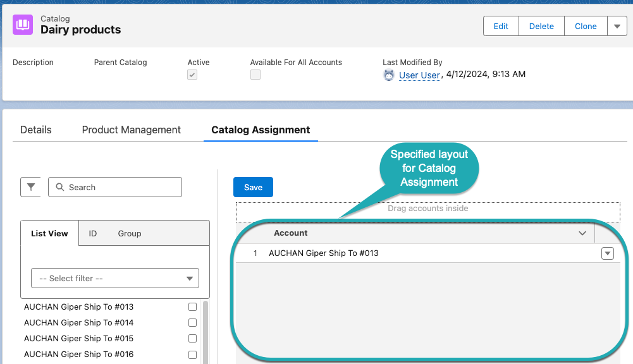The image size is (633, 364).
Task: Click the search magnifier icon
Action: (x=60, y=188)
